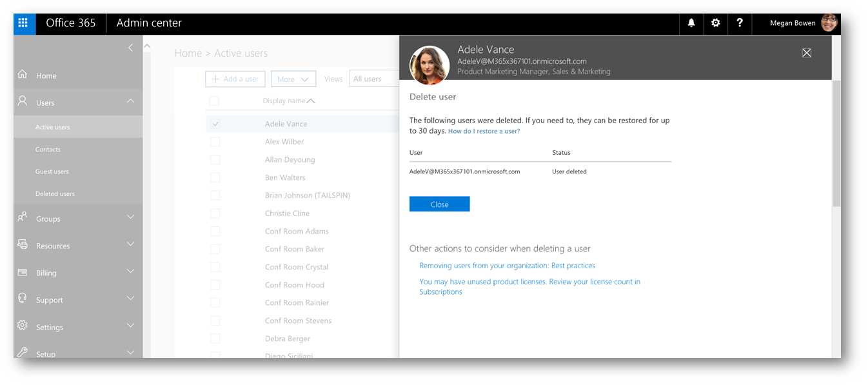868x385 pixels.
Task: Click the Home house icon in sidebar
Action: click(x=23, y=75)
